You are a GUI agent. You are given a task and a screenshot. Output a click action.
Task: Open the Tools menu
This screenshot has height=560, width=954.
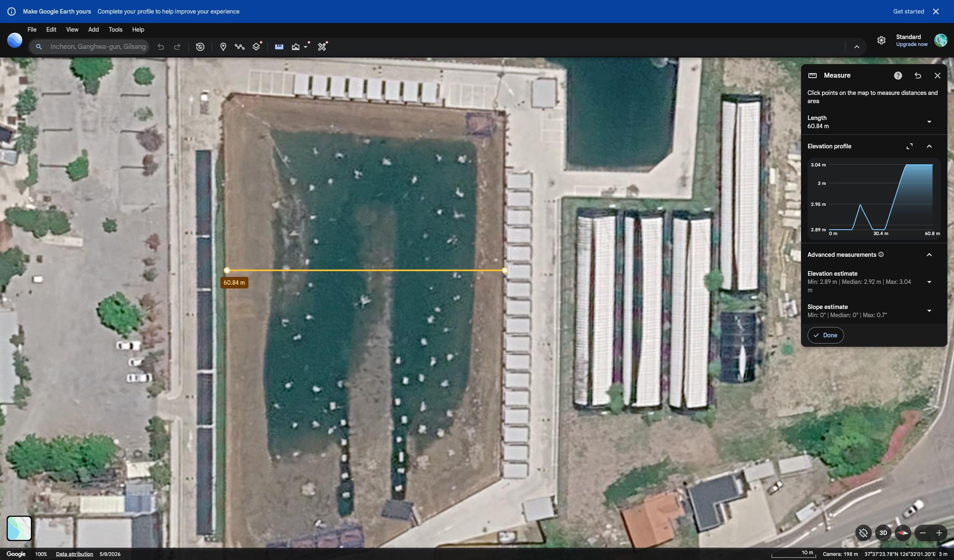click(116, 30)
